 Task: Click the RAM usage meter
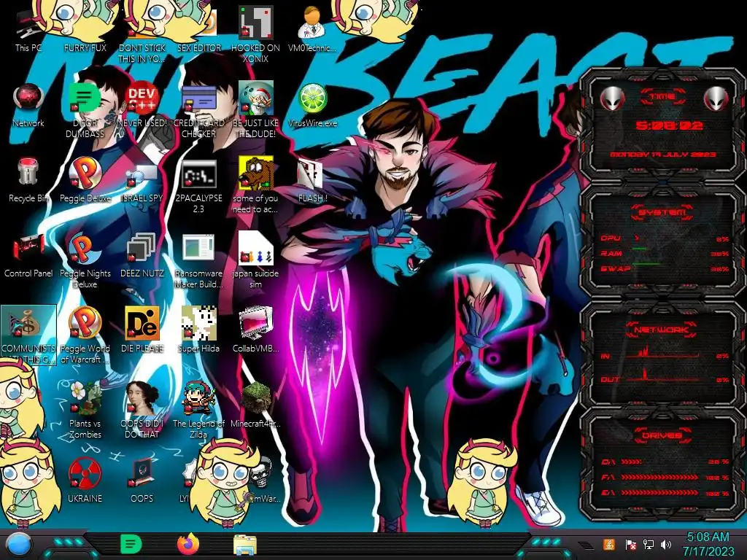click(665, 253)
